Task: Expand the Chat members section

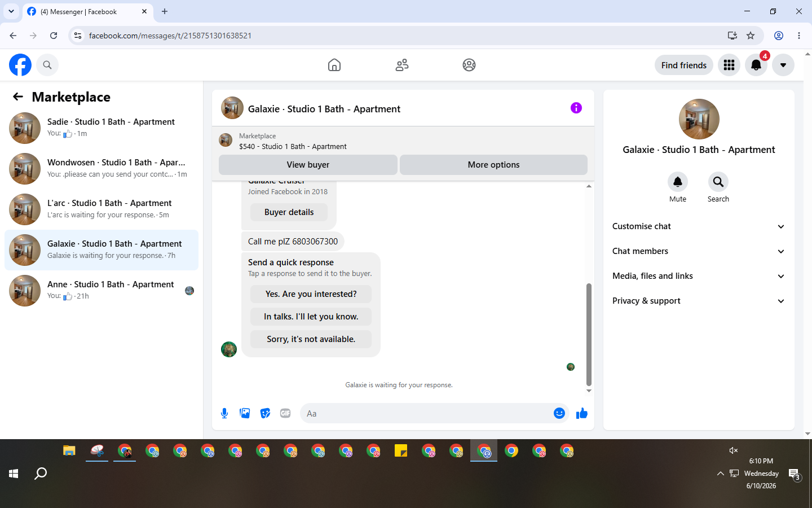Action: [699, 251]
